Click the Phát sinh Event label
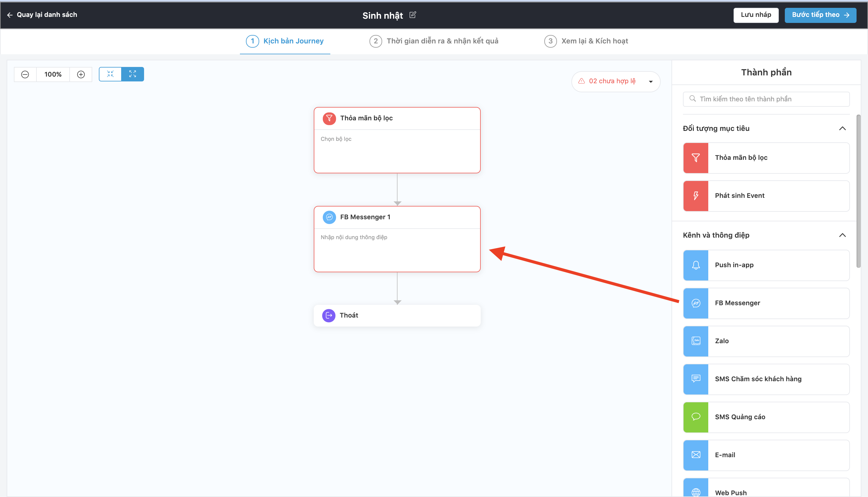Viewport: 868px width, 497px height. point(739,196)
